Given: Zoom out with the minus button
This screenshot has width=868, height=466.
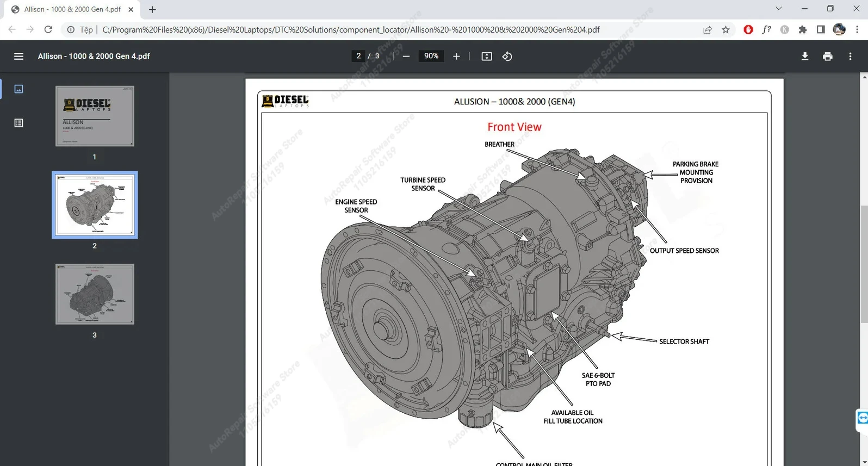Looking at the screenshot, I should point(406,56).
